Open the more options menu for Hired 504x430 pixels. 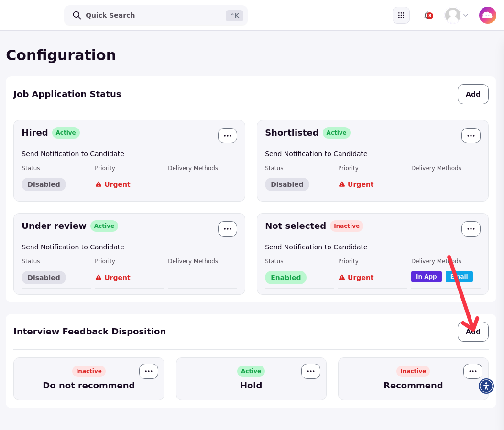click(x=228, y=136)
